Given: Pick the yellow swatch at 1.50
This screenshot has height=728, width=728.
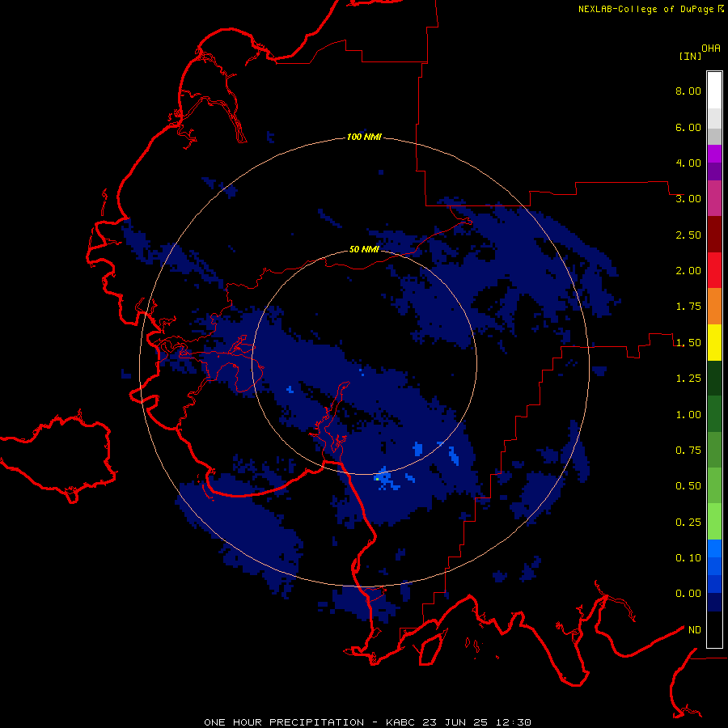Looking at the screenshot, I should 714,342.
